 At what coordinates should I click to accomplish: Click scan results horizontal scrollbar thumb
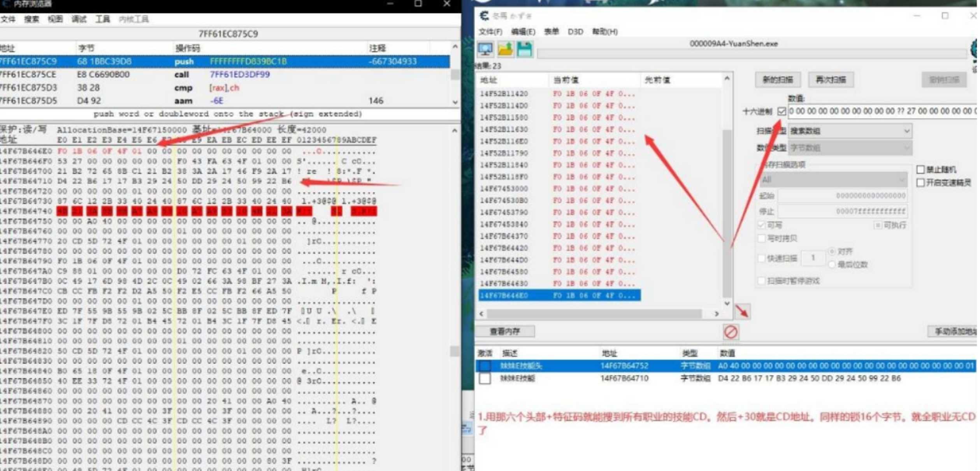pyautogui.click(x=594, y=314)
